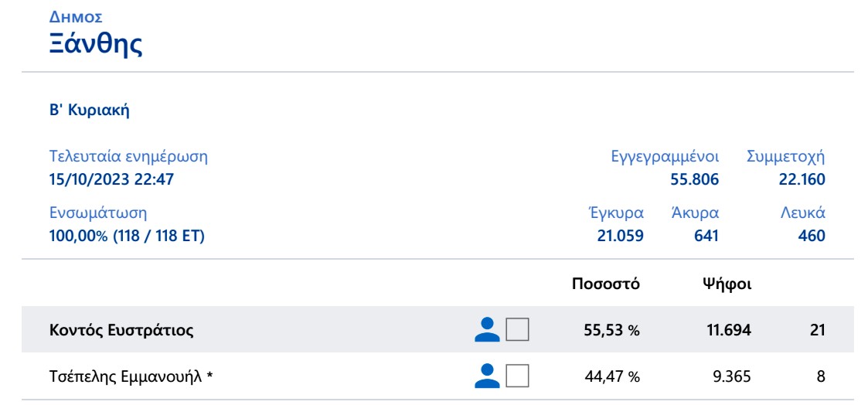The height and width of the screenshot is (405, 868).
Task: Click the Β' Κυριακή round label
Action: coord(90,111)
